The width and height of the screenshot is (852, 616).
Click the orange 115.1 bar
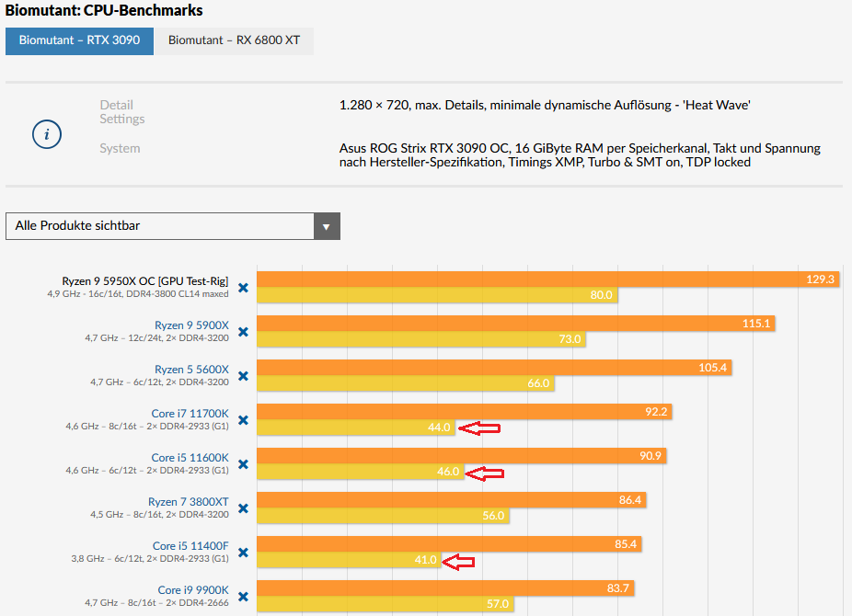tap(516, 324)
